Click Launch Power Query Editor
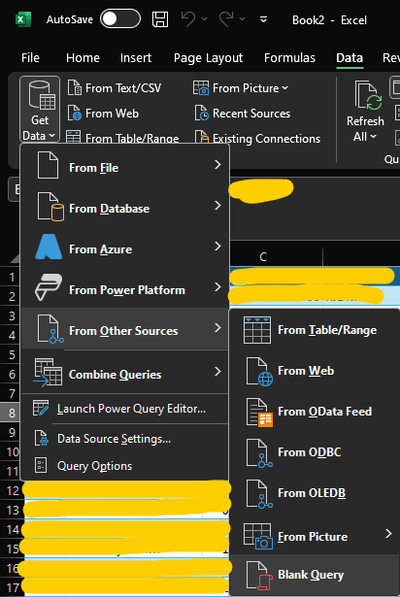Viewport: 400px width, 597px height. tap(126, 409)
